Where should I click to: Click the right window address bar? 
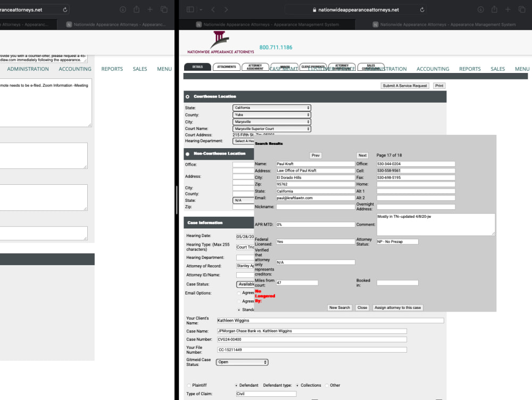355,10
